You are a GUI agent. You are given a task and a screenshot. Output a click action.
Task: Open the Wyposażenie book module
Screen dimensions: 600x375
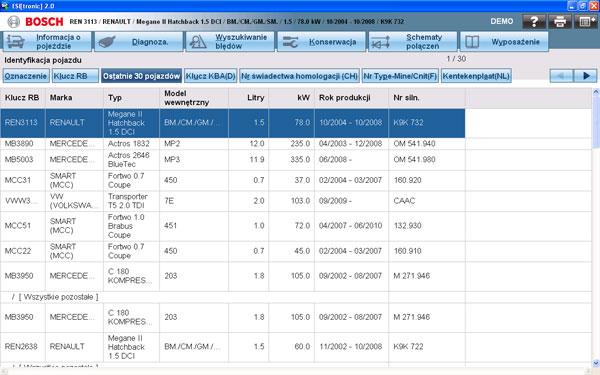[504, 42]
